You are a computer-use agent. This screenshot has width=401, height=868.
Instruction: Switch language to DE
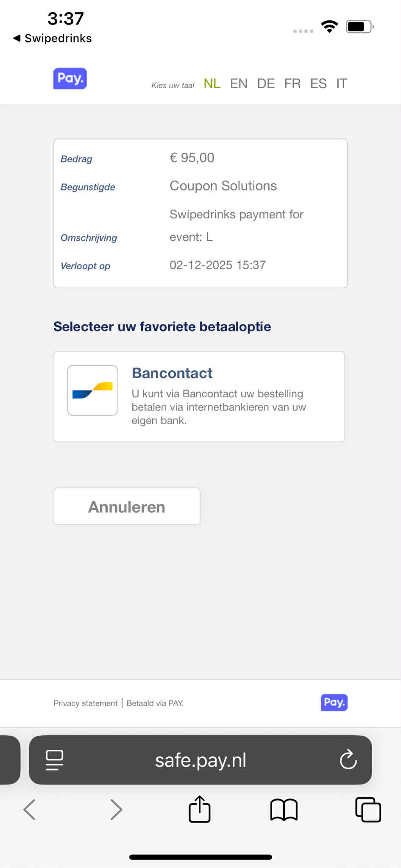(x=266, y=84)
